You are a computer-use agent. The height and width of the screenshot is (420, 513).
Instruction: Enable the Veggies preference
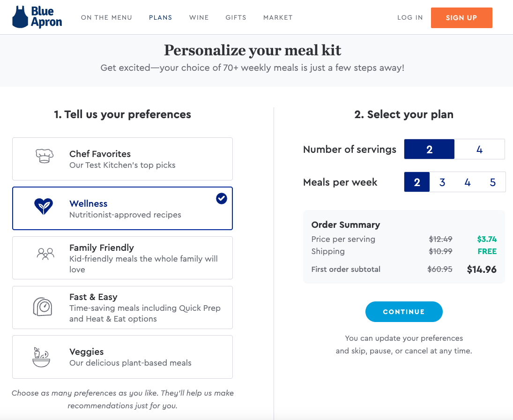tap(122, 357)
